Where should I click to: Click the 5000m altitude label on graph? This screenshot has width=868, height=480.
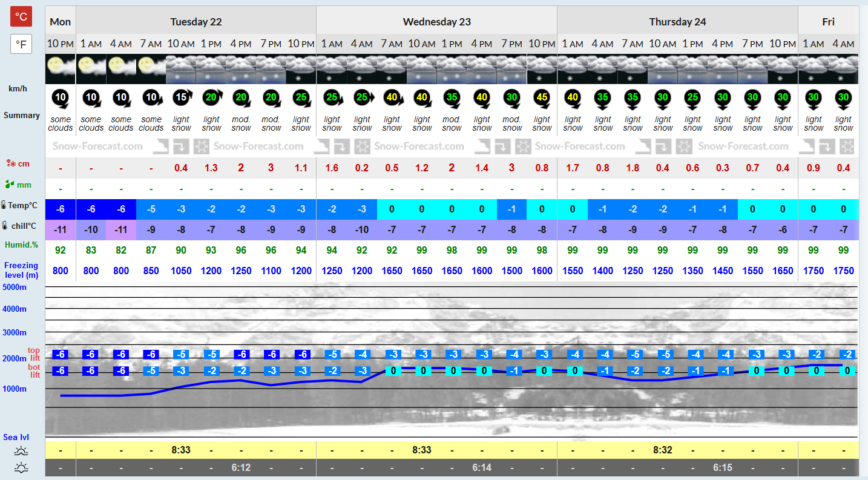pyautogui.click(x=15, y=286)
